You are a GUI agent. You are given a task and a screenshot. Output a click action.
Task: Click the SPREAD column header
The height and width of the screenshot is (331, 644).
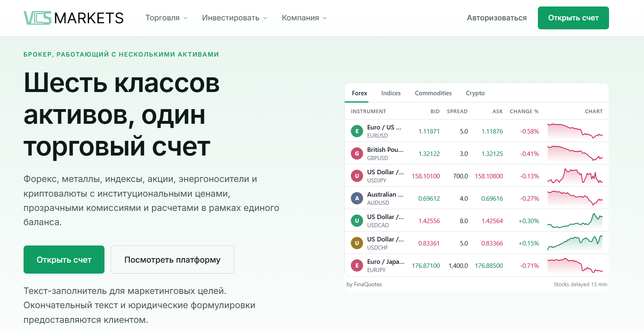click(457, 111)
